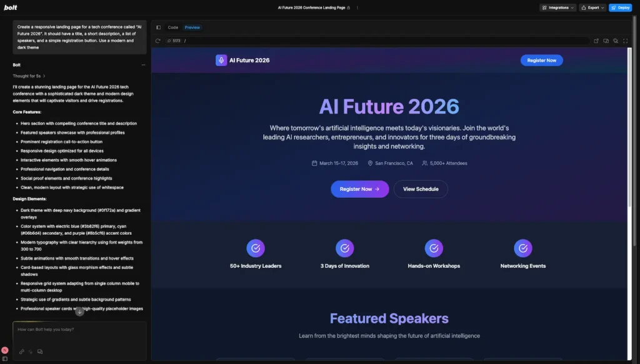
Task: Click the View Schedule button in preview
Action: coord(421,189)
